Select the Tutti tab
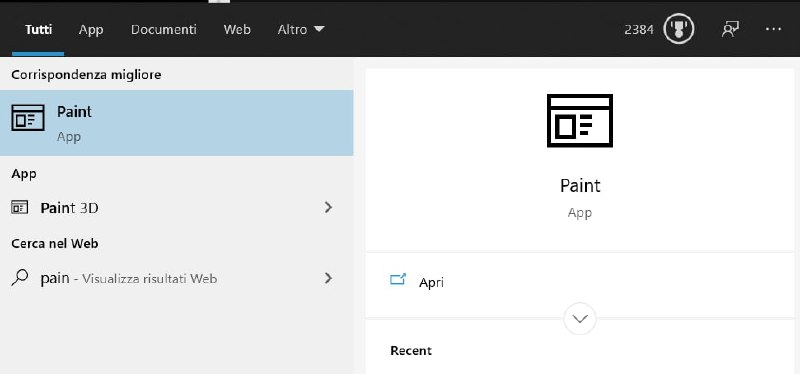The height and width of the screenshot is (374, 800). pyautogui.click(x=38, y=29)
